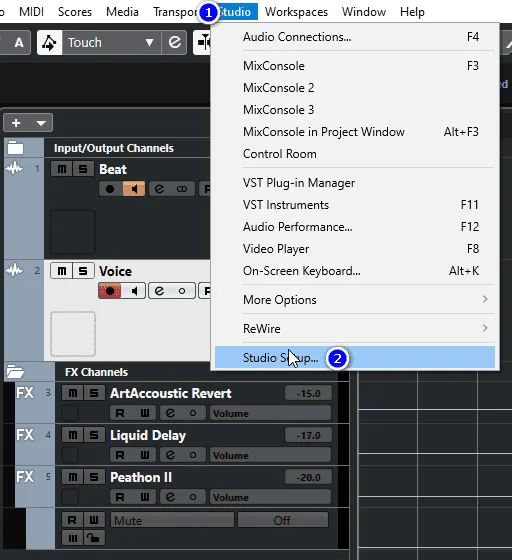Open Control Room from the menu
This screenshot has width=512, height=560.
point(355,154)
